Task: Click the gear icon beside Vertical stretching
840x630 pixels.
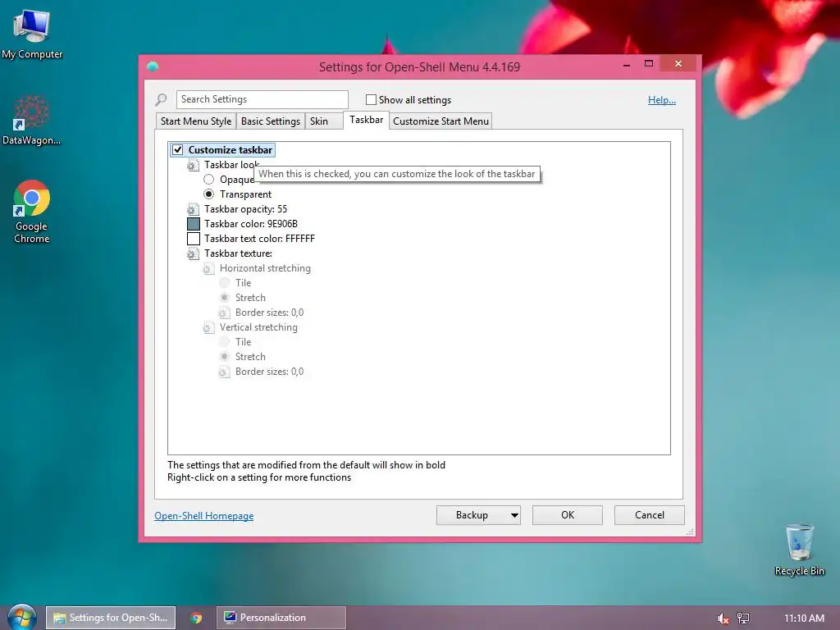Action: click(x=208, y=327)
